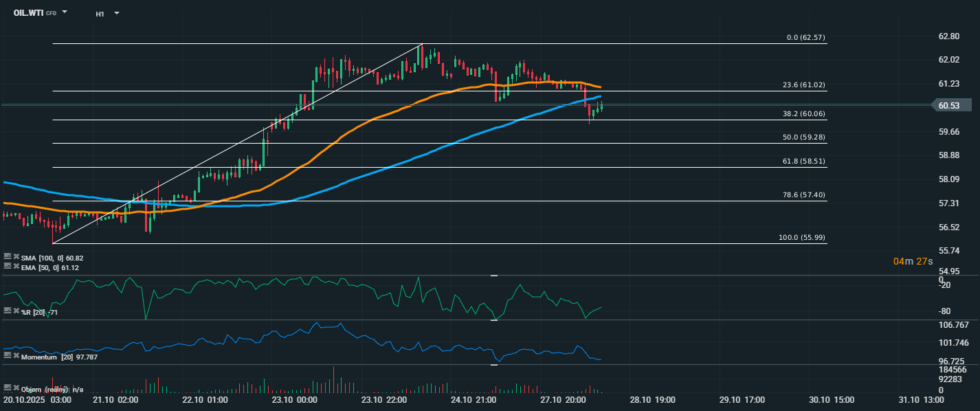Open the H1 timeframe dropdown arrow

tap(117, 13)
